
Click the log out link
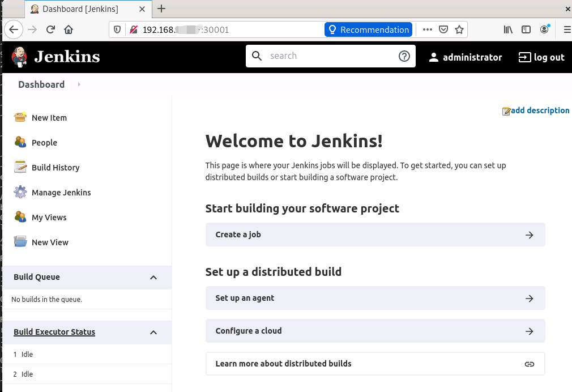pyautogui.click(x=549, y=57)
